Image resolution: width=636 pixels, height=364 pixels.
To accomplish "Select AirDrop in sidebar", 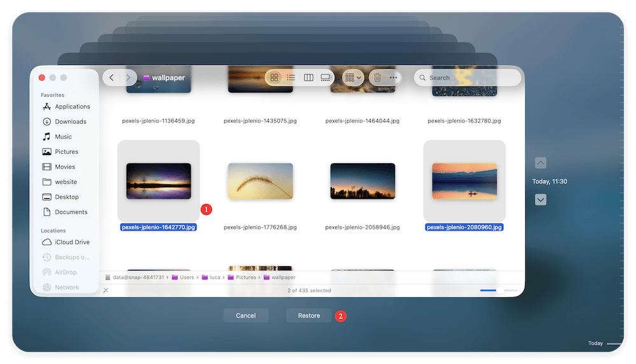I will (60, 273).
